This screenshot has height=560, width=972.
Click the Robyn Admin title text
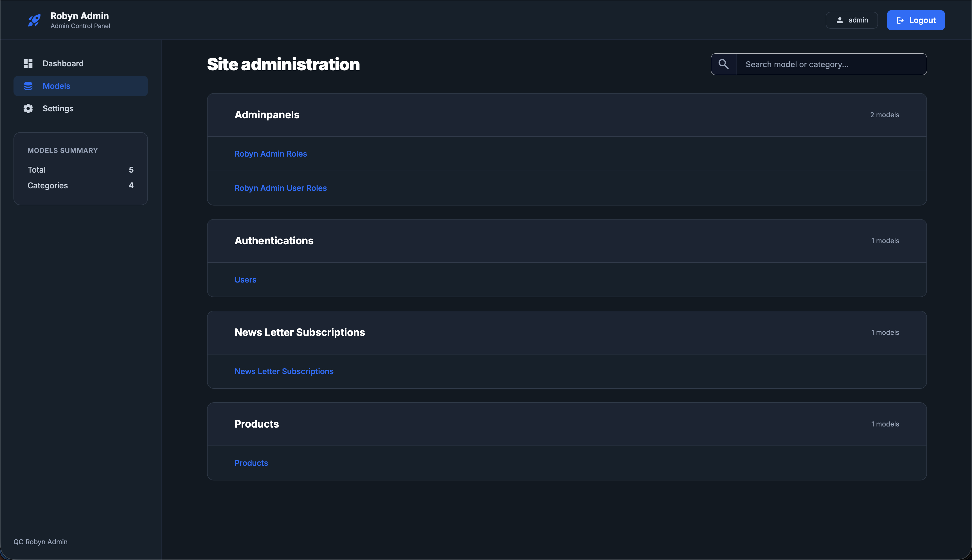[80, 16]
